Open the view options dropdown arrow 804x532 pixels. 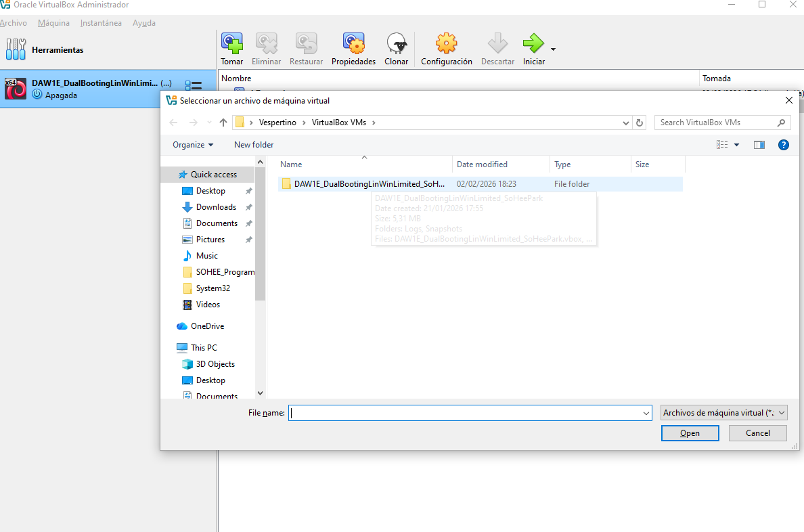[737, 145]
